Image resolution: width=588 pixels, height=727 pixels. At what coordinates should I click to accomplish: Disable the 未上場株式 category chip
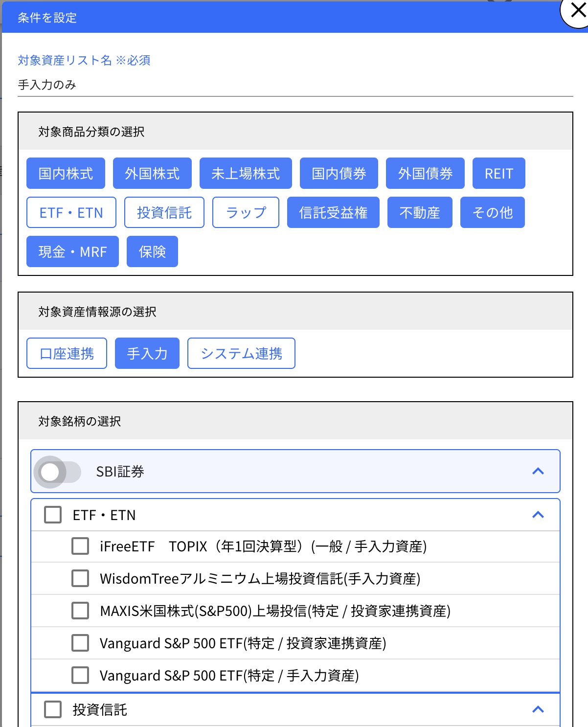(x=245, y=173)
